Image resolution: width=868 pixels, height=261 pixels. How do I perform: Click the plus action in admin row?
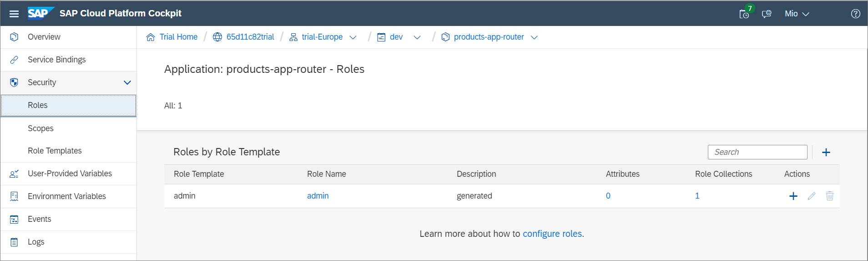point(793,196)
